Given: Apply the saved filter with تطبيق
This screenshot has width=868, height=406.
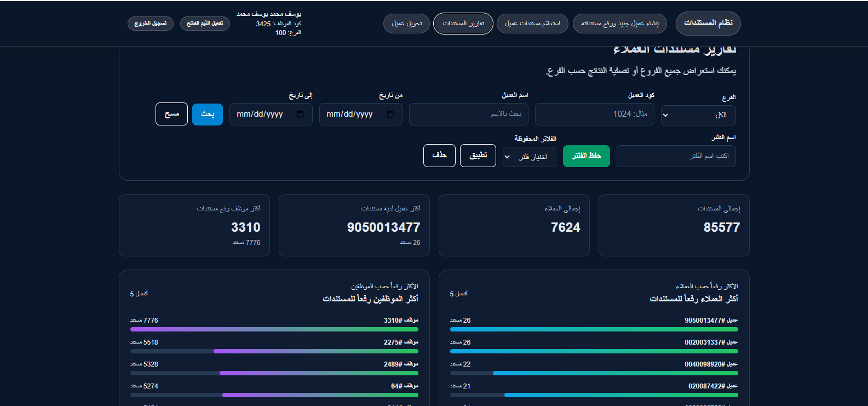Looking at the screenshot, I should pos(478,156).
